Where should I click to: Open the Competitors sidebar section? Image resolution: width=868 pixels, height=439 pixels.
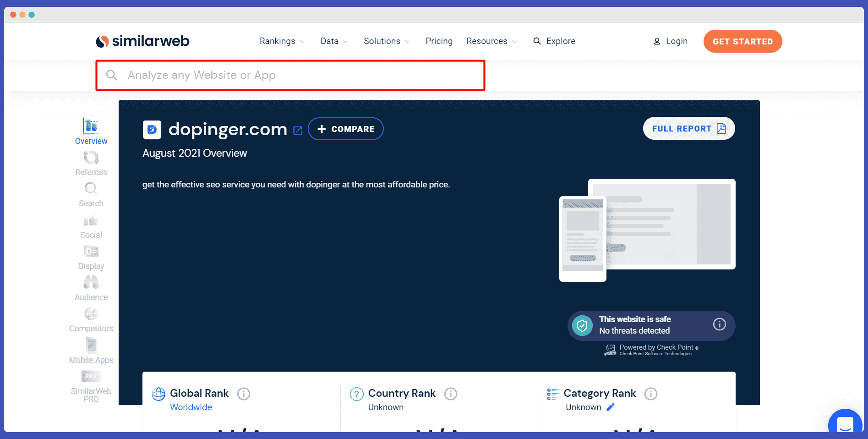pyautogui.click(x=91, y=320)
